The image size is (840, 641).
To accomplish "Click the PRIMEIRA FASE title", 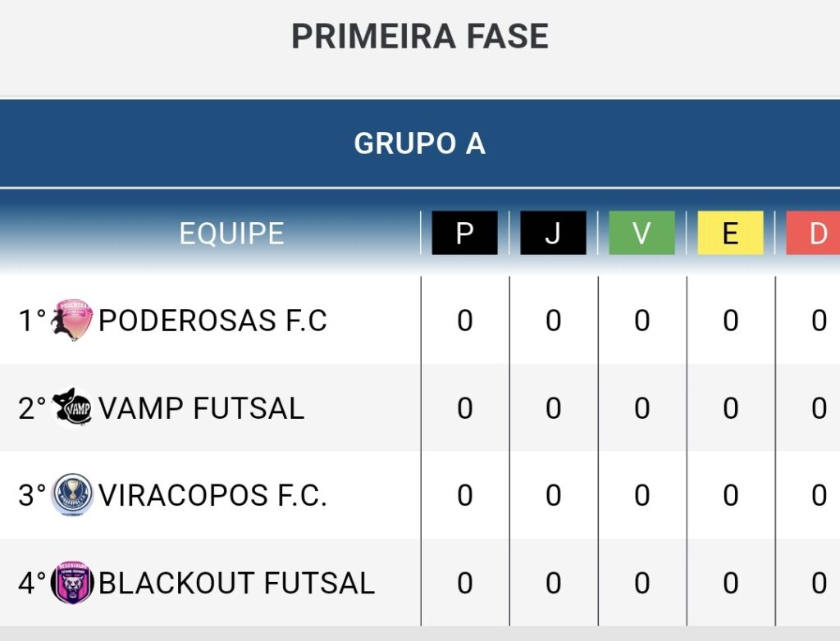I will click(420, 36).
